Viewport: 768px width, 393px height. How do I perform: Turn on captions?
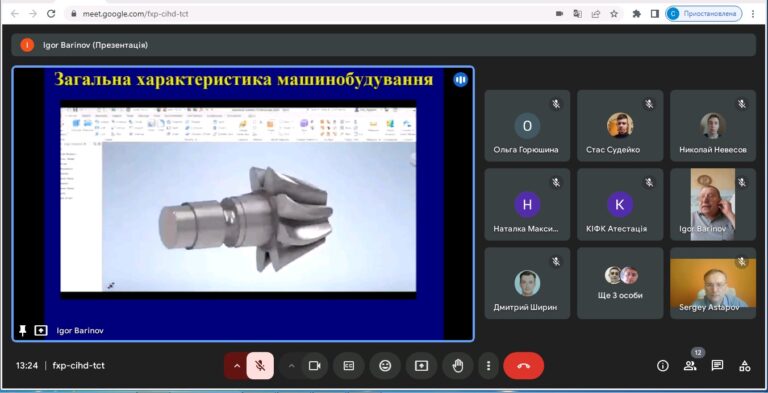[349, 366]
